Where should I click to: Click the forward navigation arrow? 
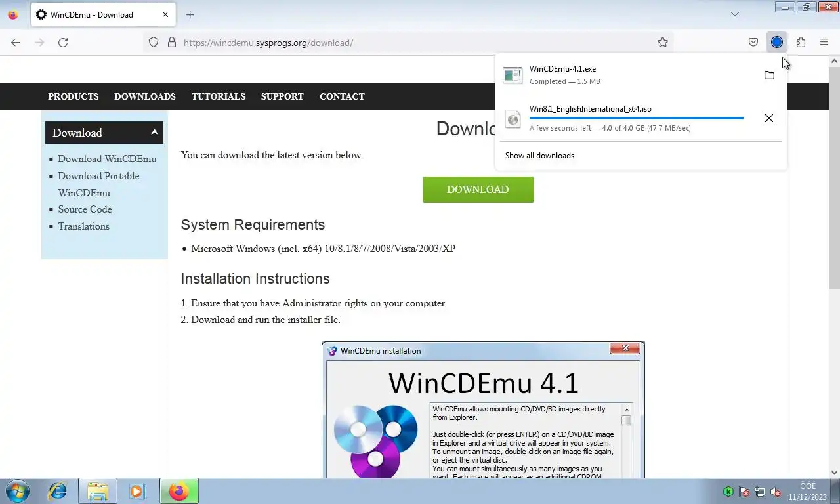coord(39,43)
